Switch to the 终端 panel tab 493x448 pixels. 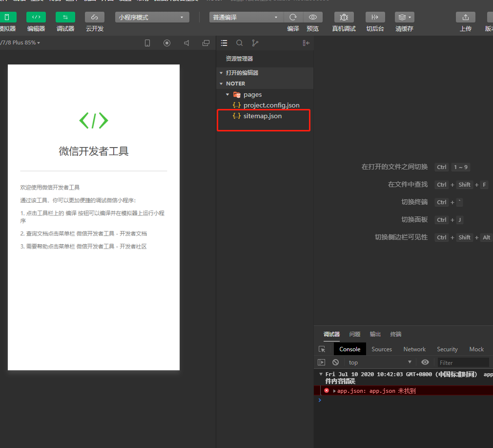point(395,334)
